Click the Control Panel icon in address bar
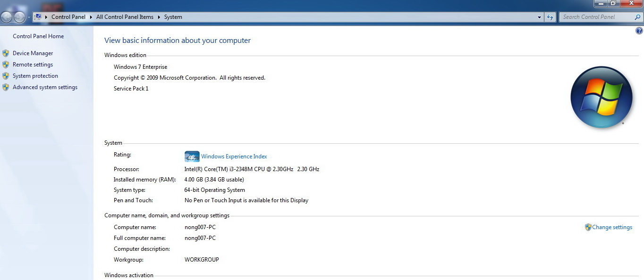Viewport: 644px width, 280px height. point(38,16)
